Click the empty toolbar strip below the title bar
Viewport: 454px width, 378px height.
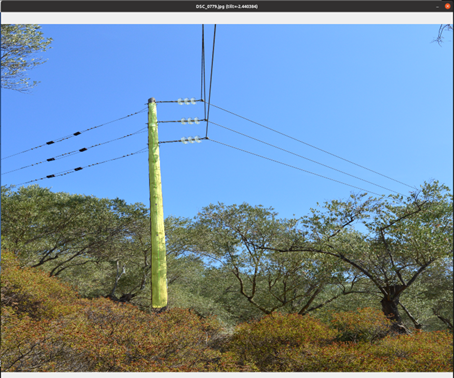227,18
